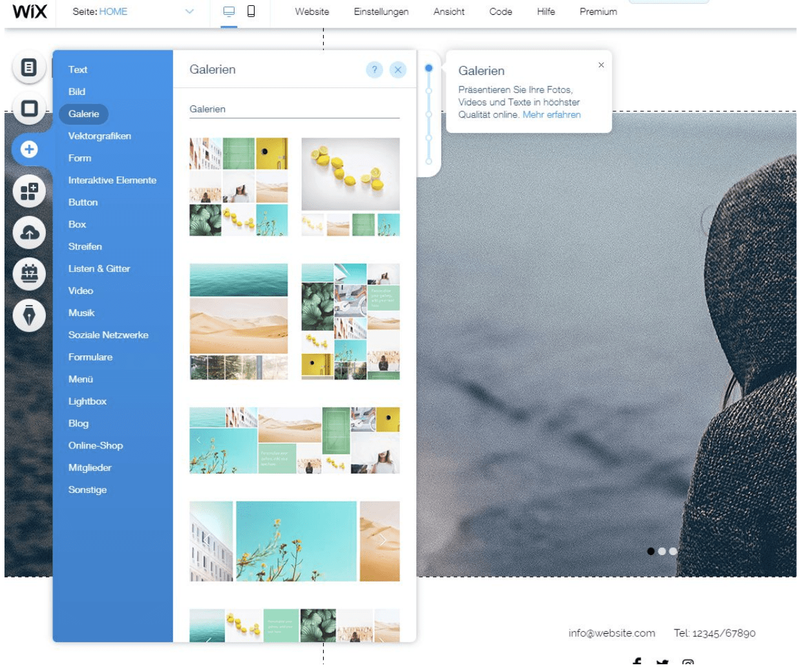Screen dimensions: 809x672
Task: Click the info@website.com footer text
Action: (611, 633)
